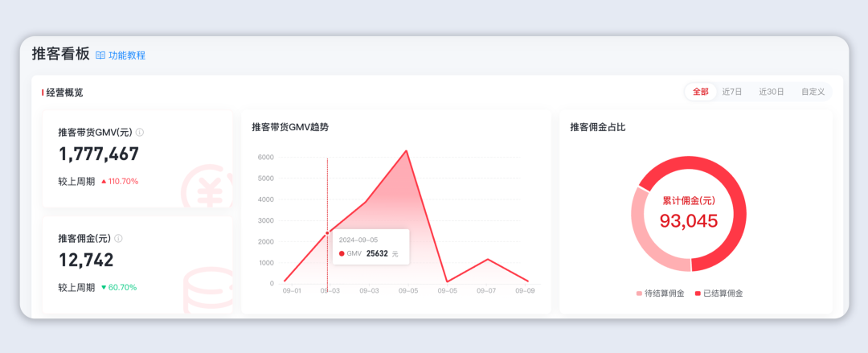Screen dimensions: 868x353
Task: Open the 自定义 custom date range
Action: [x=813, y=92]
